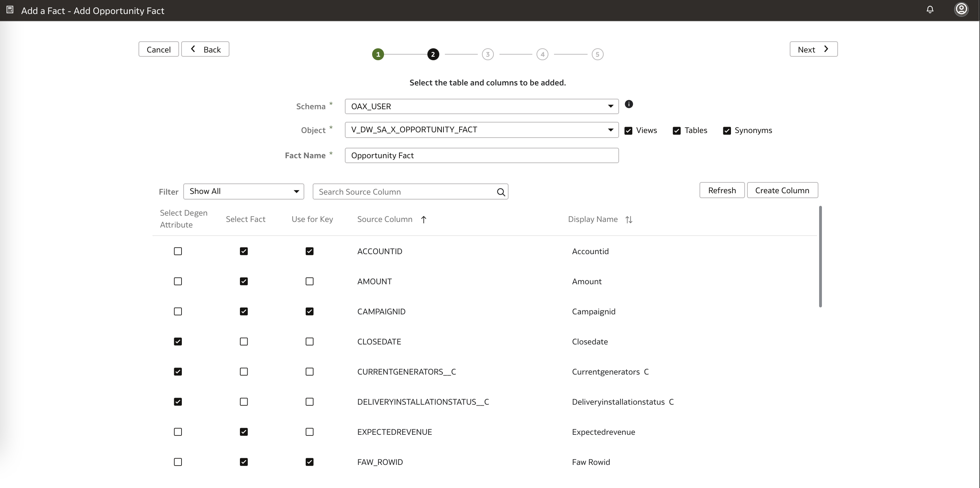Select wizard step 3
The height and width of the screenshot is (488, 980).
(x=487, y=54)
